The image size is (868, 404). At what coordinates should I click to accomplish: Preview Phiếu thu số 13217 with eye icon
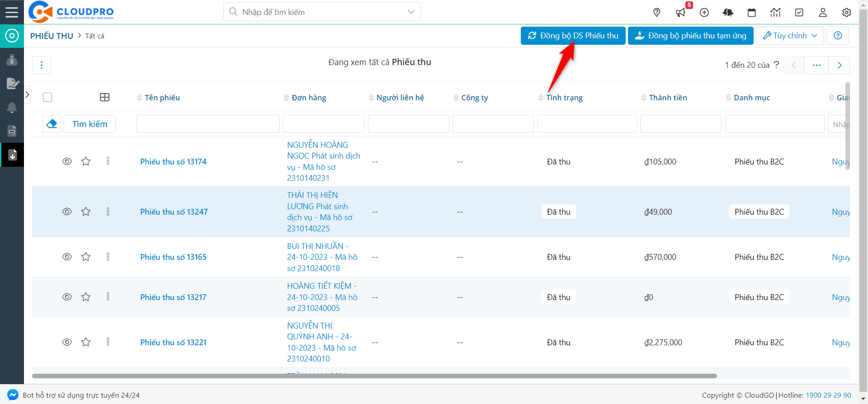coord(67,297)
